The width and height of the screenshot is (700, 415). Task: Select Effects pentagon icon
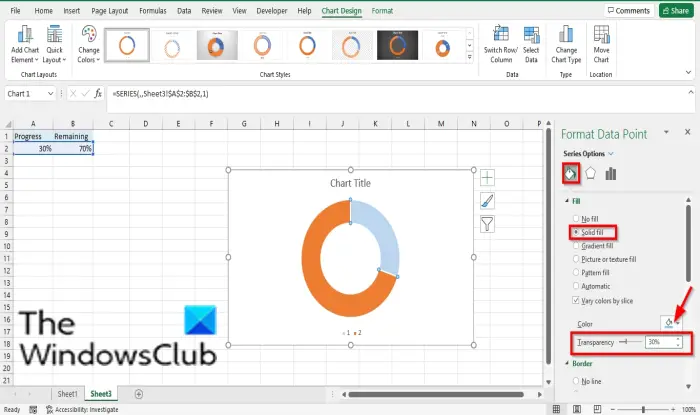(x=590, y=173)
